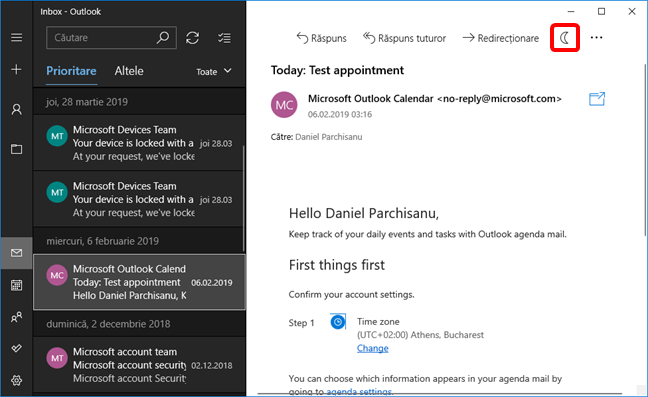
Task: Click the MC avatar in message list
Action: [57, 275]
